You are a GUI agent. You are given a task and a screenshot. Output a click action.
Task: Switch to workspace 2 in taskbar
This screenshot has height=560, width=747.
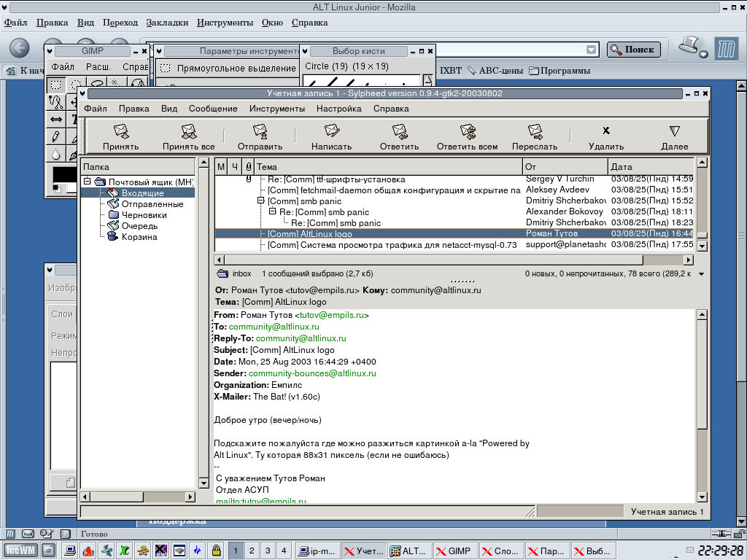click(x=251, y=551)
